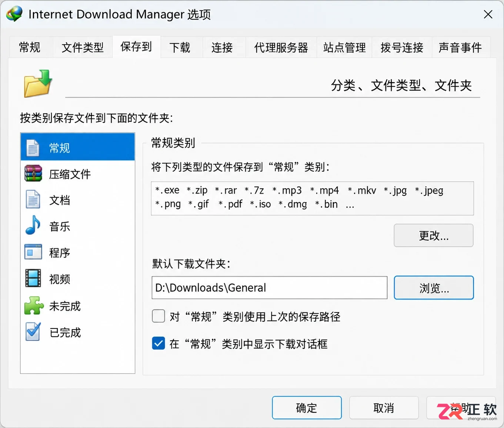Click the 已完成 checkmark icon
The width and height of the screenshot is (504, 428).
pyautogui.click(x=33, y=331)
